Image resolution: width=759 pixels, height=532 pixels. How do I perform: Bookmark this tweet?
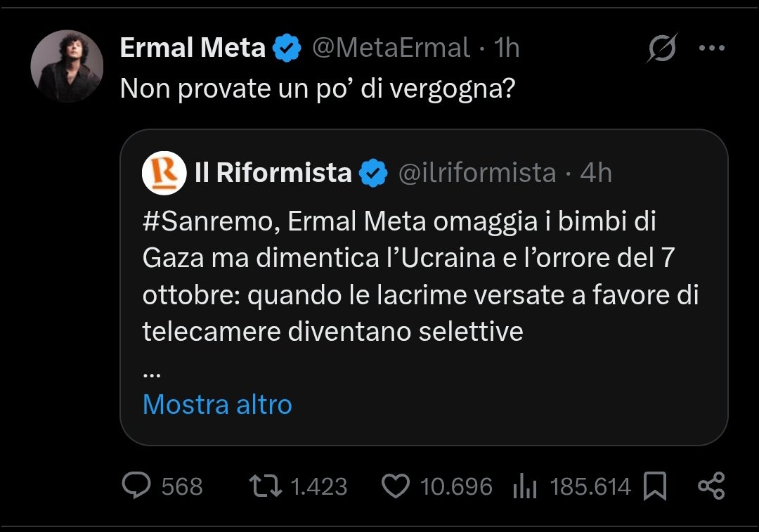655,486
